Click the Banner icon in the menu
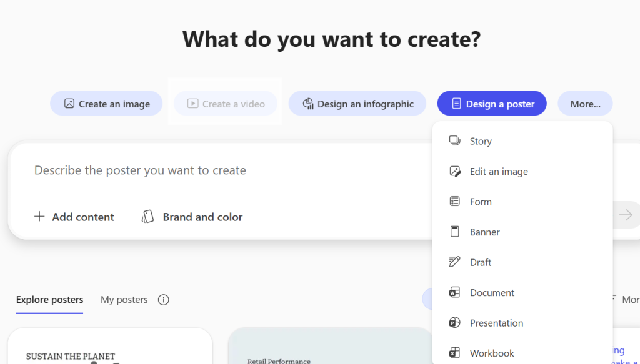The width and height of the screenshot is (640, 364). tap(455, 232)
